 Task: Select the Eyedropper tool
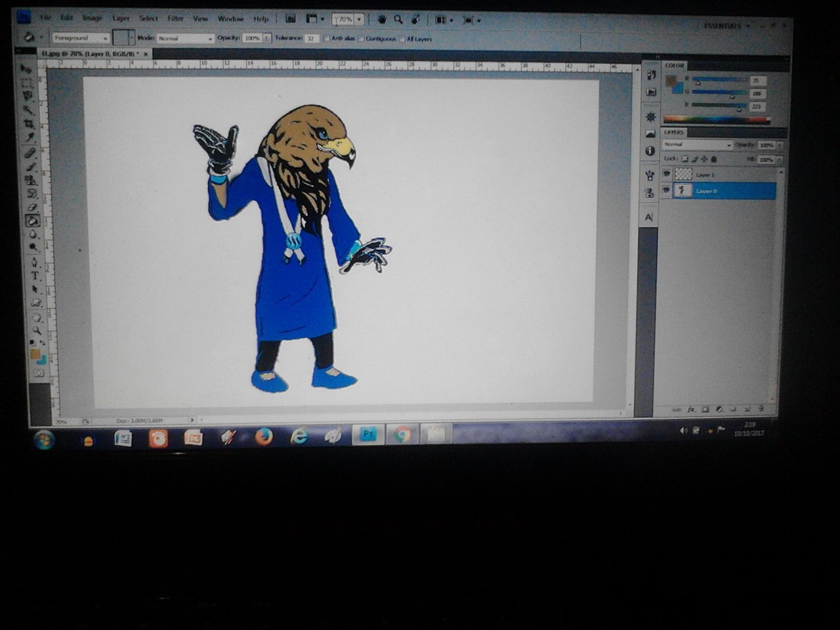coord(30,138)
